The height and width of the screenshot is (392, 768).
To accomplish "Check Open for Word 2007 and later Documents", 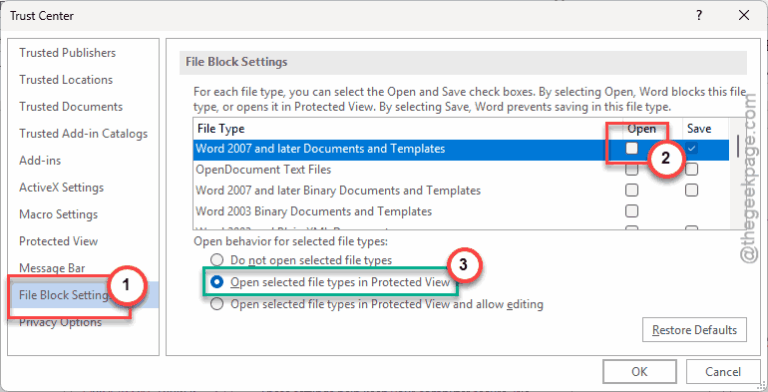I will 632,148.
